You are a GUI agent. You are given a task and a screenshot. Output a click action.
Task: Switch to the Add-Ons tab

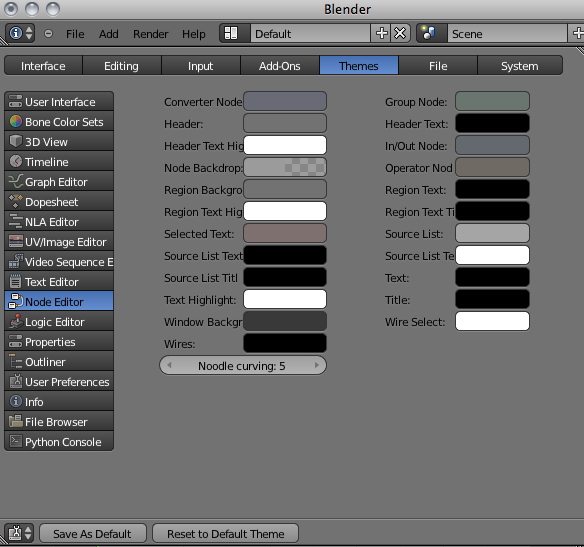pyautogui.click(x=280, y=66)
